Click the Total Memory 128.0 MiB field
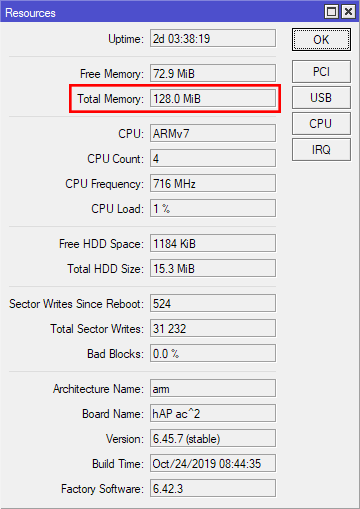Screen dimensions: 360x509 coord(213,99)
